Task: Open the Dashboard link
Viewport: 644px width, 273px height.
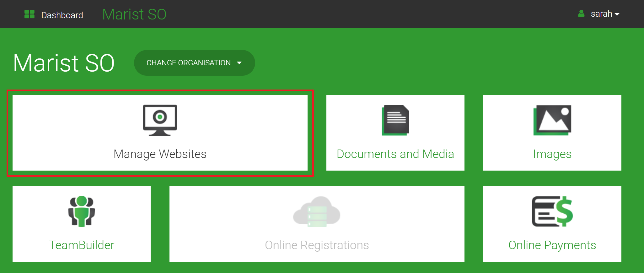Action: (x=62, y=15)
